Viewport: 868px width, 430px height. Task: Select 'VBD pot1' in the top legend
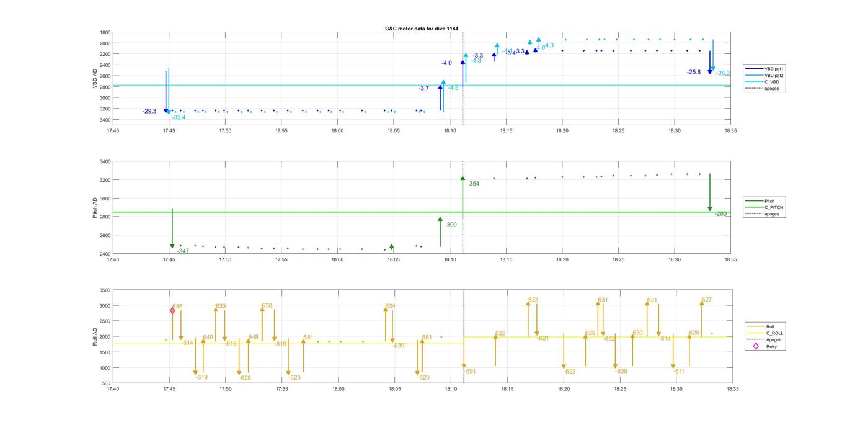774,69
